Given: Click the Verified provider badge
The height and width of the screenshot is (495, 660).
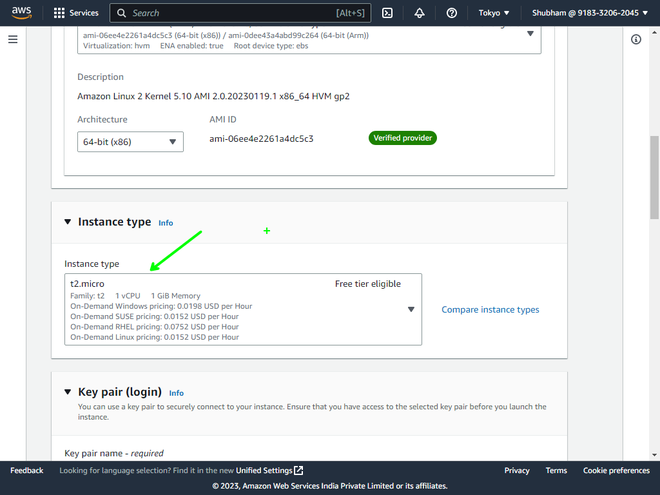Looking at the screenshot, I should tap(403, 138).
